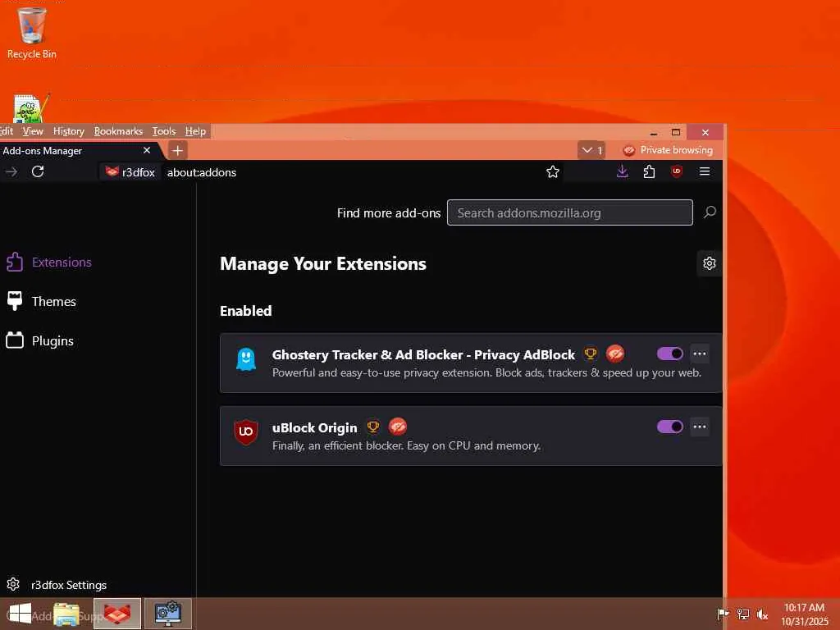Screen dimensions: 840x630
Task: Click the Action Center flag tray icon
Action: 722,614
